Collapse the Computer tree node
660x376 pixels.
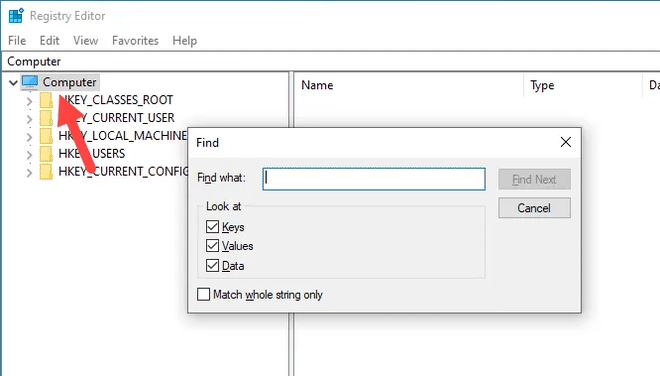click(13, 83)
